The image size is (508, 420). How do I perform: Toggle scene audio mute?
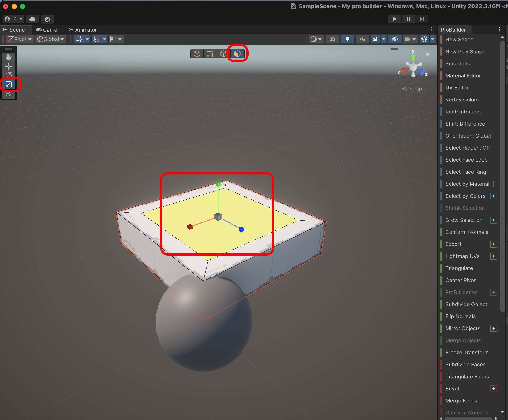click(362, 39)
